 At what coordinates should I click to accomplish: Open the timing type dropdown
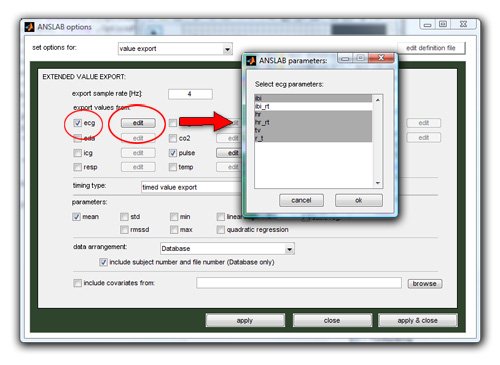coord(191,187)
